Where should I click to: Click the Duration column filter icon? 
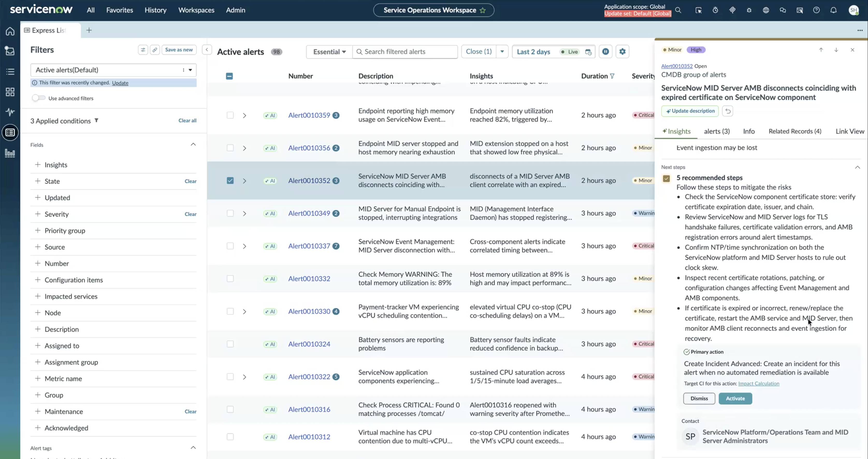(612, 76)
